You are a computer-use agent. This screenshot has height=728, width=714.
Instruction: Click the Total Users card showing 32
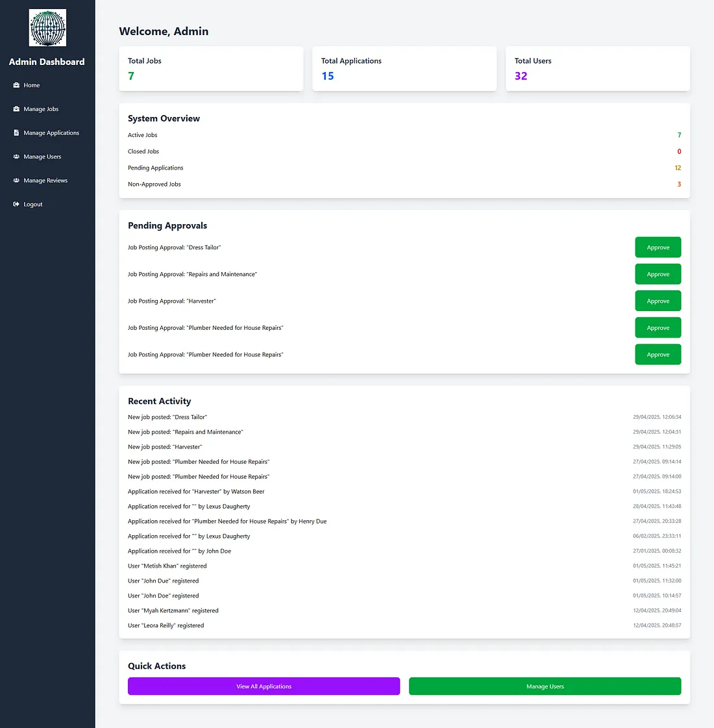[597, 68]
